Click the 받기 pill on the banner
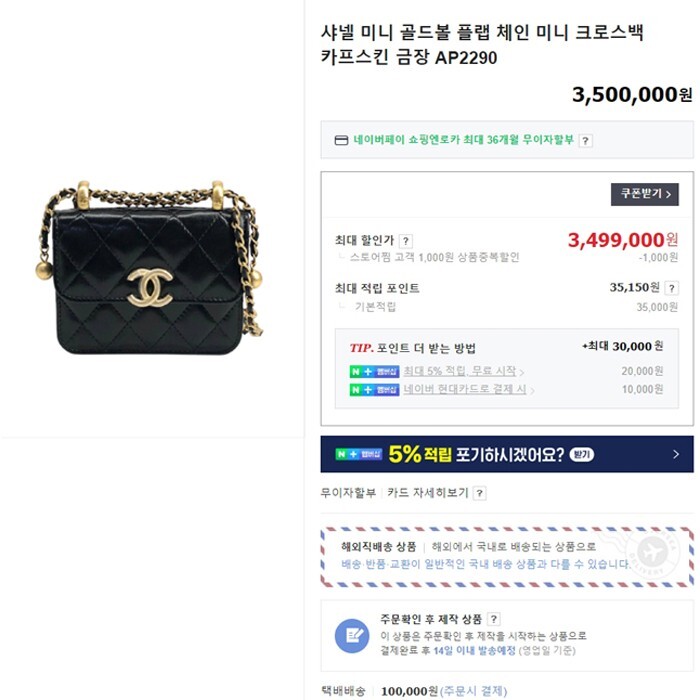 tap(582, 454)
